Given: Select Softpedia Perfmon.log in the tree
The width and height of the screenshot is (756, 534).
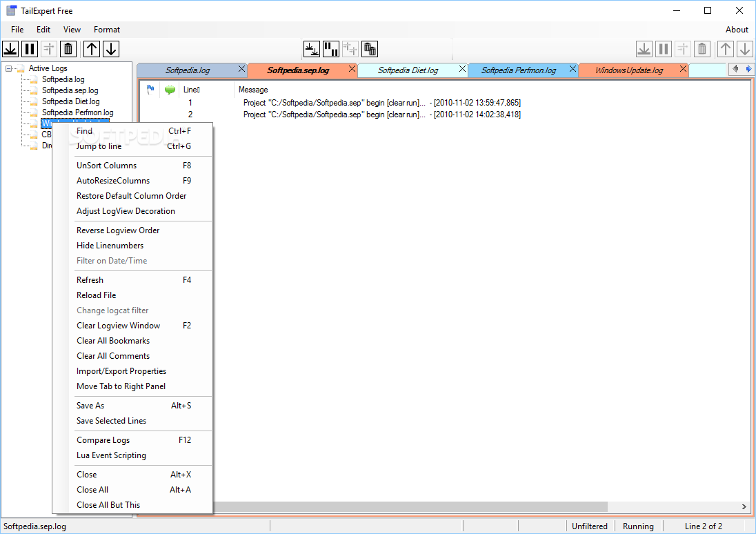Looking at the screenshot, I should 78,112.
